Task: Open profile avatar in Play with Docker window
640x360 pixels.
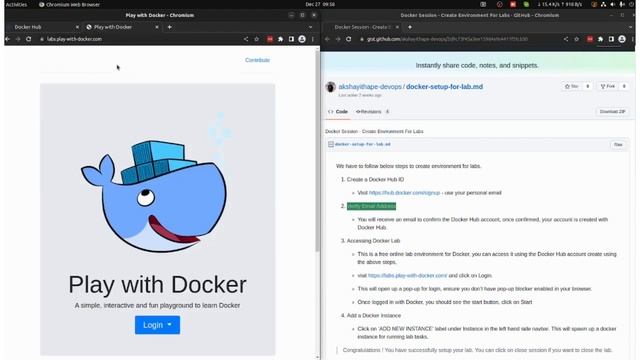Action: (302, 39)
